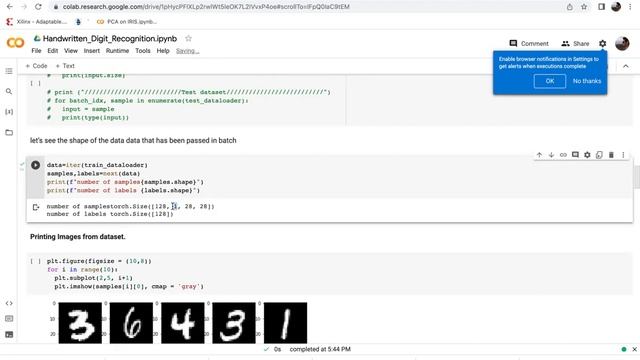Viewport: 640px width, 360px height.
Task: Click the green connection status dot
Action: point(624,349)
